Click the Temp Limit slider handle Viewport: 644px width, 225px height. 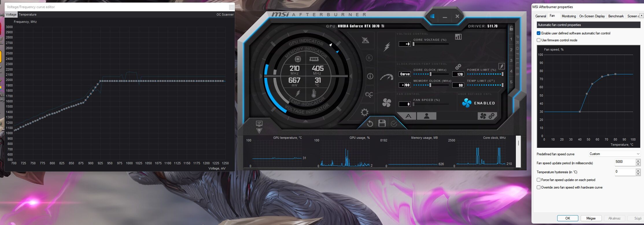pos(503,85)
